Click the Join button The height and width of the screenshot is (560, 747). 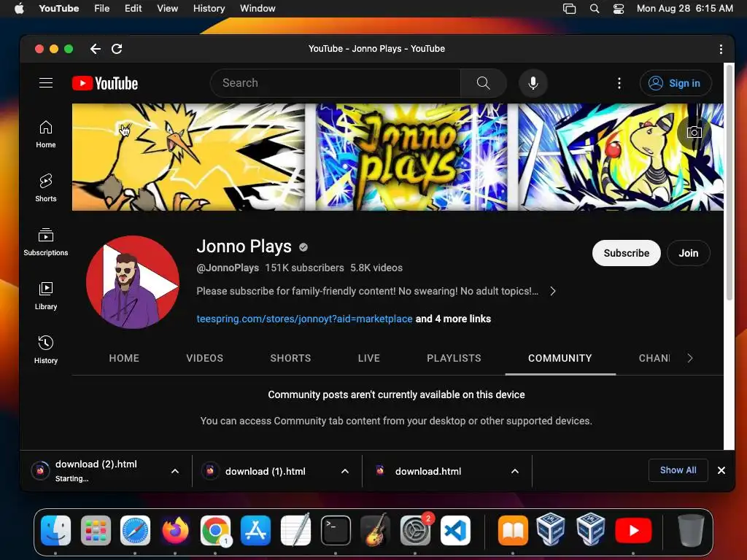[688, 253]
